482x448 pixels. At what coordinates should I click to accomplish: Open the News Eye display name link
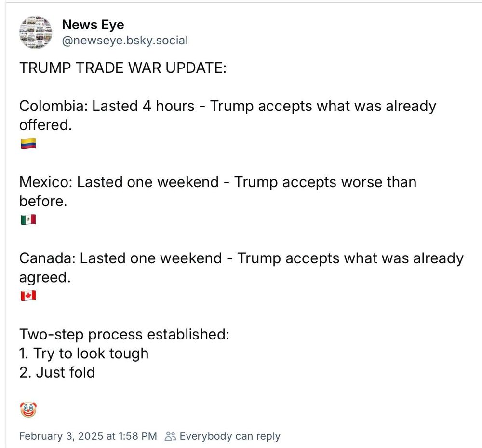click(93, 25)
